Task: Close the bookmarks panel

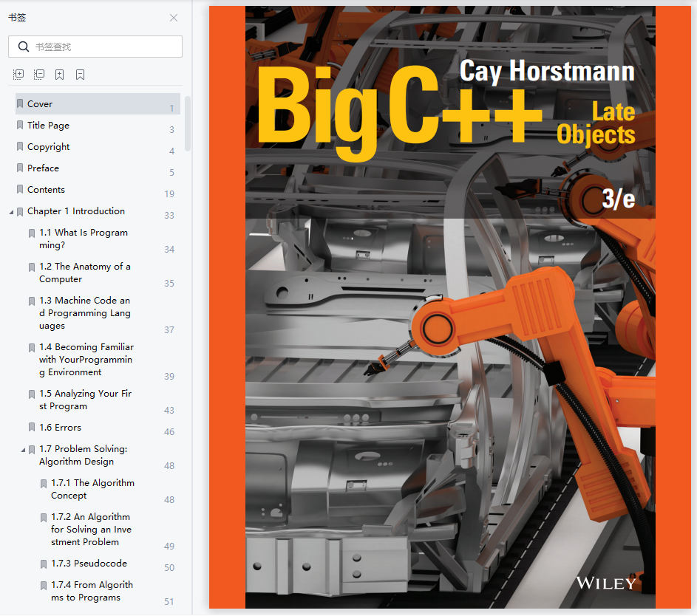Action: tap(174, 18)
